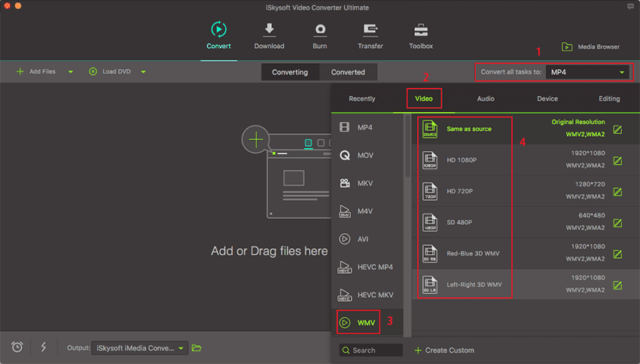Open the output folder icon
The height and width of the screenshot is (364, 640).
[197, 347]
